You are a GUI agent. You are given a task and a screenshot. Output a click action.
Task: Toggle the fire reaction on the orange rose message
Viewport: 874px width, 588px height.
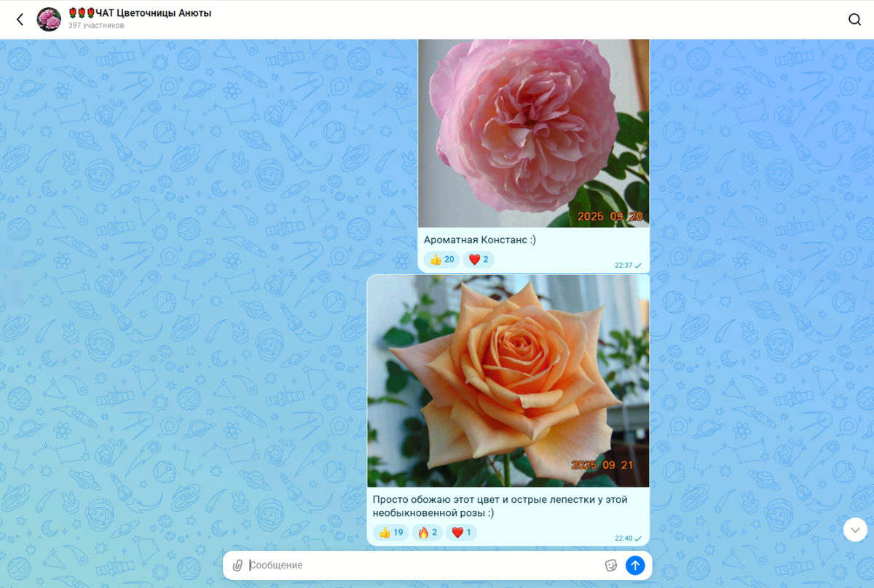[x=427, y=532]
